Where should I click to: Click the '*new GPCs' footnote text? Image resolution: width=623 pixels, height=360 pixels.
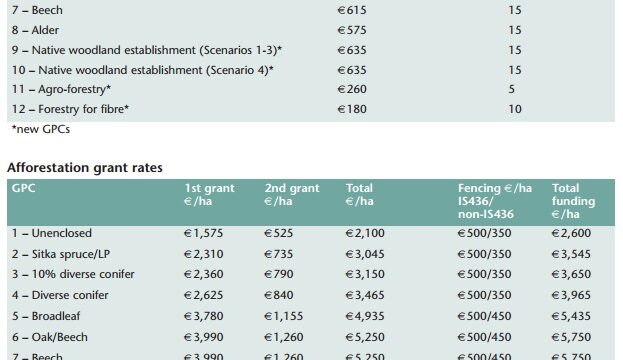point(41,129)
